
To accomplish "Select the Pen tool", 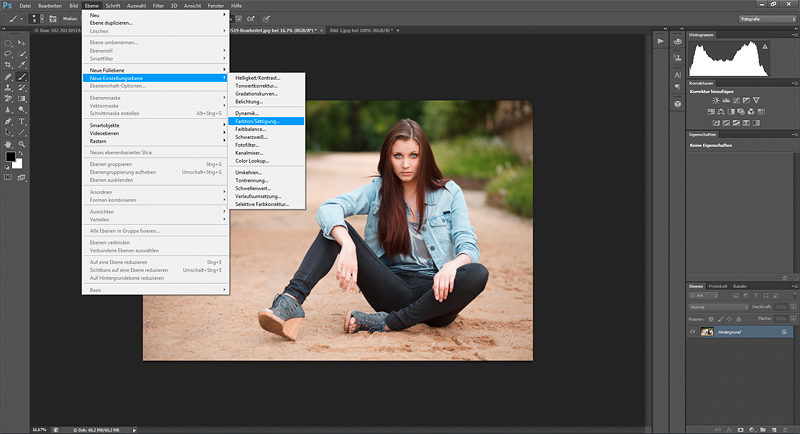I will (x=8, y=121).
